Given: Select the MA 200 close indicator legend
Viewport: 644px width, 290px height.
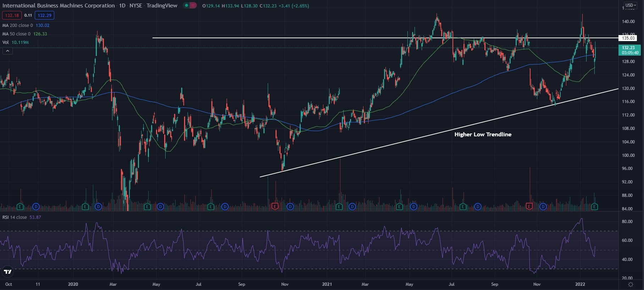Looking at the screenshot, I should coord(17,25).
